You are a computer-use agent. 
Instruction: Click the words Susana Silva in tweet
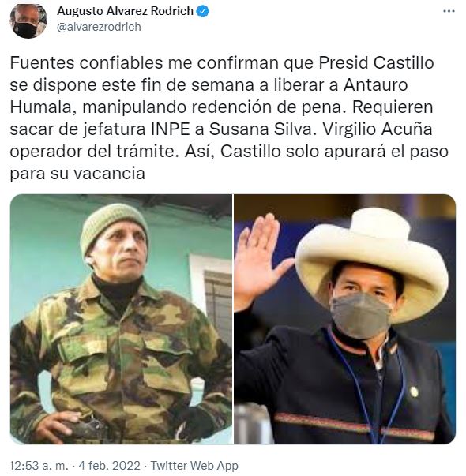[x=261, y=129]
